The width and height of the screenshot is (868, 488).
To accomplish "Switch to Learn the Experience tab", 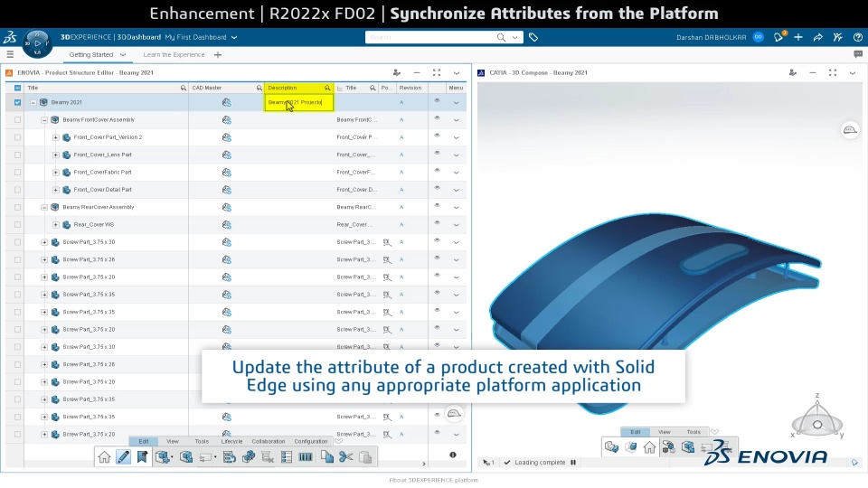I will 174,55.
